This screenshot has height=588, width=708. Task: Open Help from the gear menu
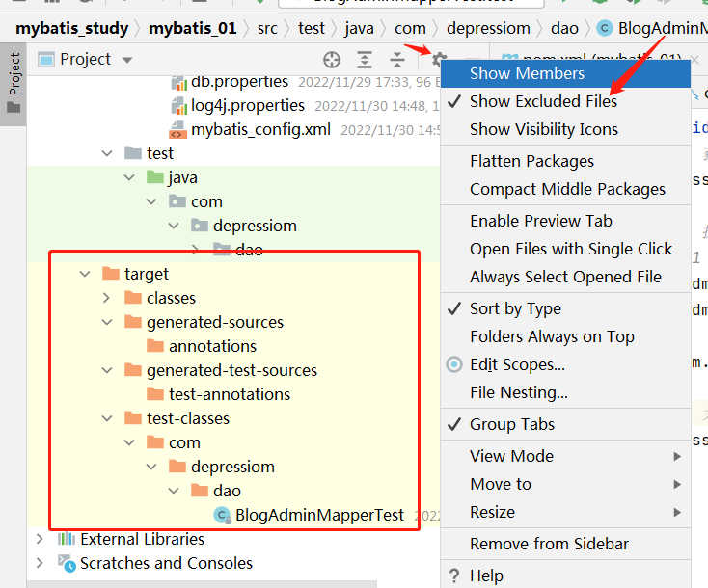click(566, 575)
